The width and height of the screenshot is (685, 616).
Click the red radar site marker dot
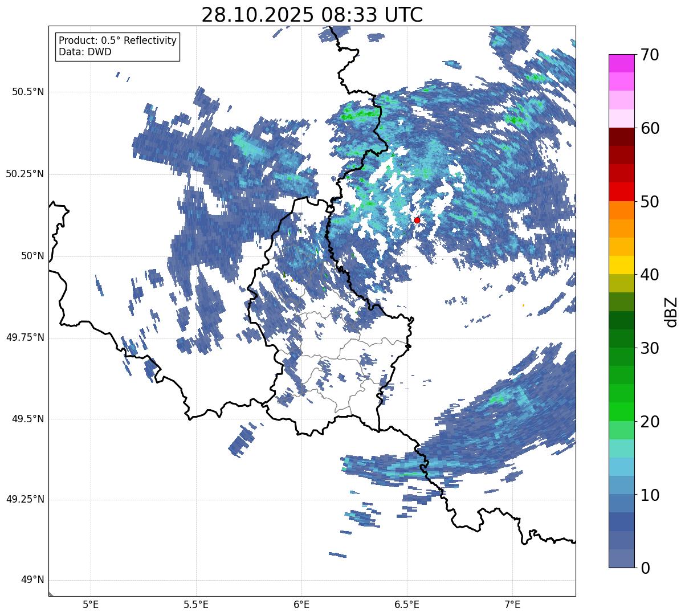417,220
